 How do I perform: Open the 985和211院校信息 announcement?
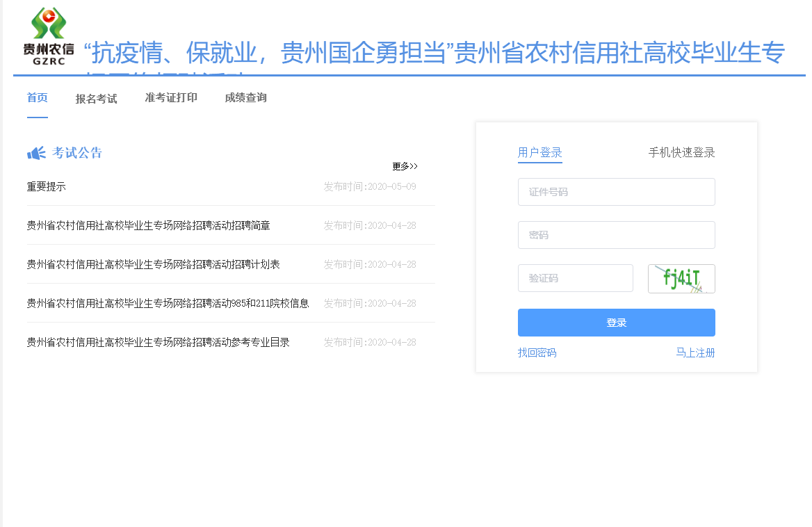(168, 303)
